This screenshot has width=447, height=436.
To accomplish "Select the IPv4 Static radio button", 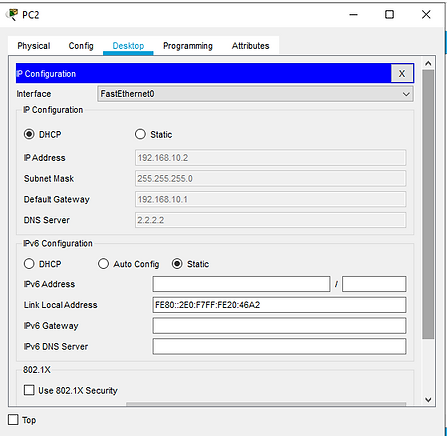I will click(x=140, y=134).
